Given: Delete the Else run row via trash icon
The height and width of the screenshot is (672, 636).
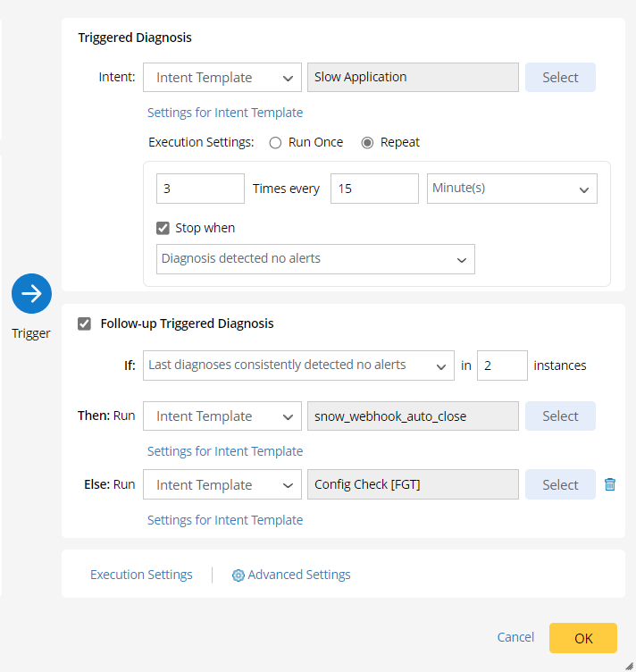Looking at the screenshot, I should click(610, 484).
